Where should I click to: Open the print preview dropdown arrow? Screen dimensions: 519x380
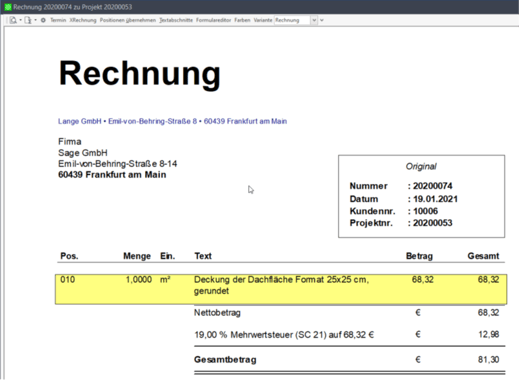click(20, 20)
